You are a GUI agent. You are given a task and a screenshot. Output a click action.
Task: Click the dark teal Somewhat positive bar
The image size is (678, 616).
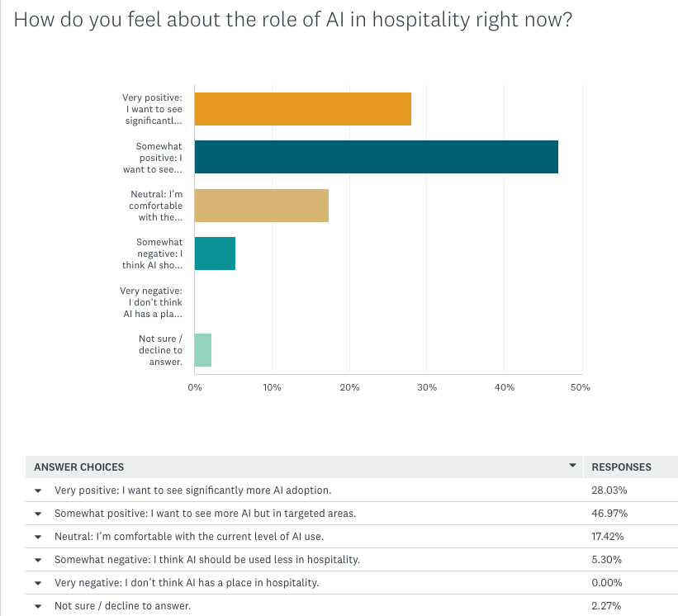[x=377, y=157]
